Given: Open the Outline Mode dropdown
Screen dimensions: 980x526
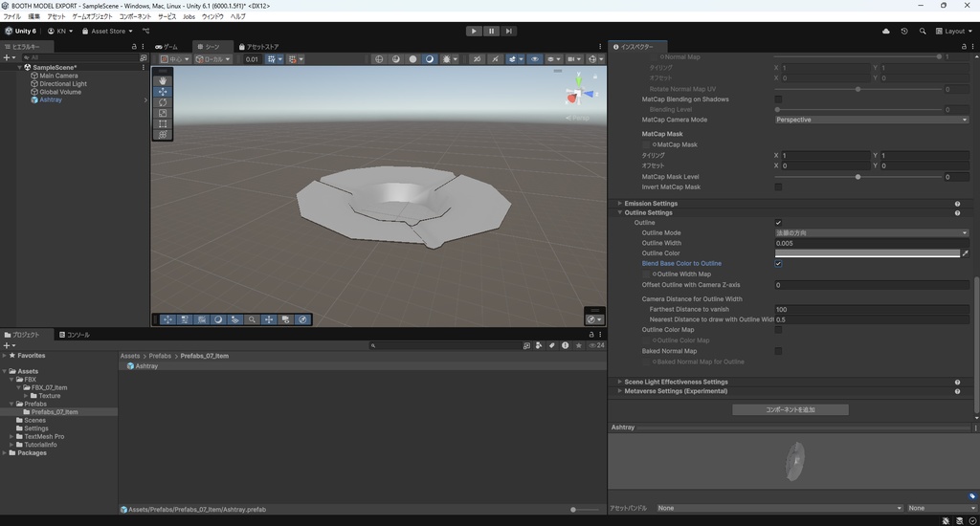Looking at the screenshot, I should pos(872,232).
